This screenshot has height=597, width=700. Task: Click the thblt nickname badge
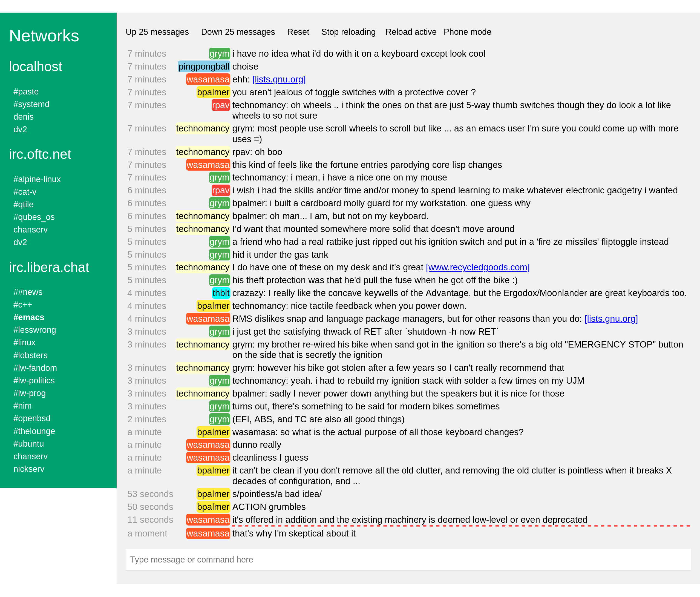pyautogui.click(x=221, y=293)
